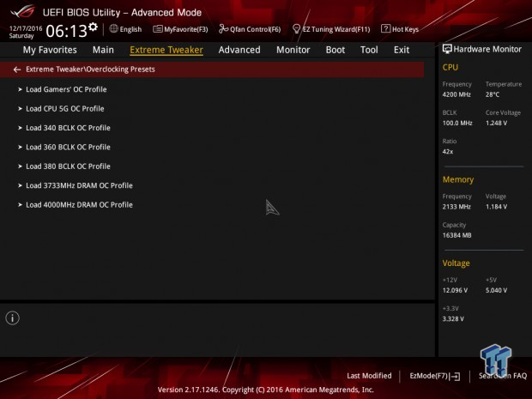
Task: Click the CPU section heading
Action: (450, 68)
